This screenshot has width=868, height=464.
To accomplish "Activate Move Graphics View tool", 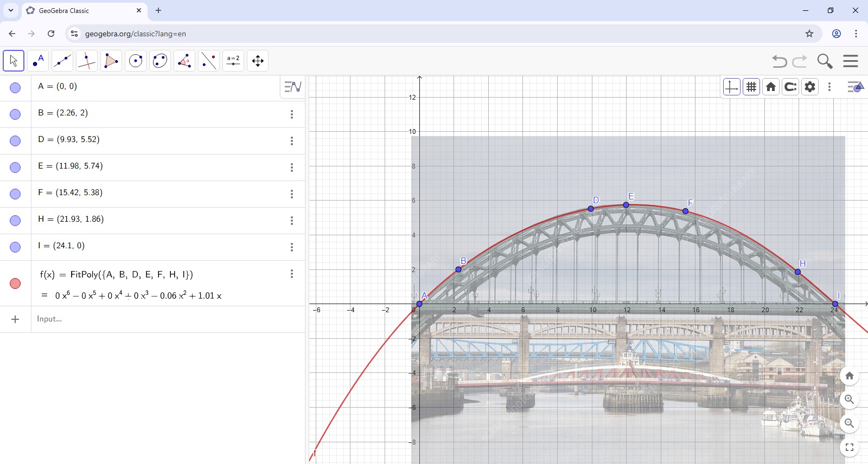I will (x=258, y=61).
